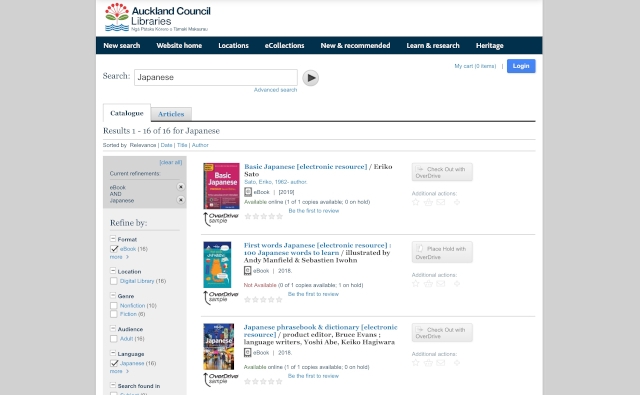The height and width of the screenshot is (395, 640).
Task: Switch to the Articles tab
Action: click(171, 114)
